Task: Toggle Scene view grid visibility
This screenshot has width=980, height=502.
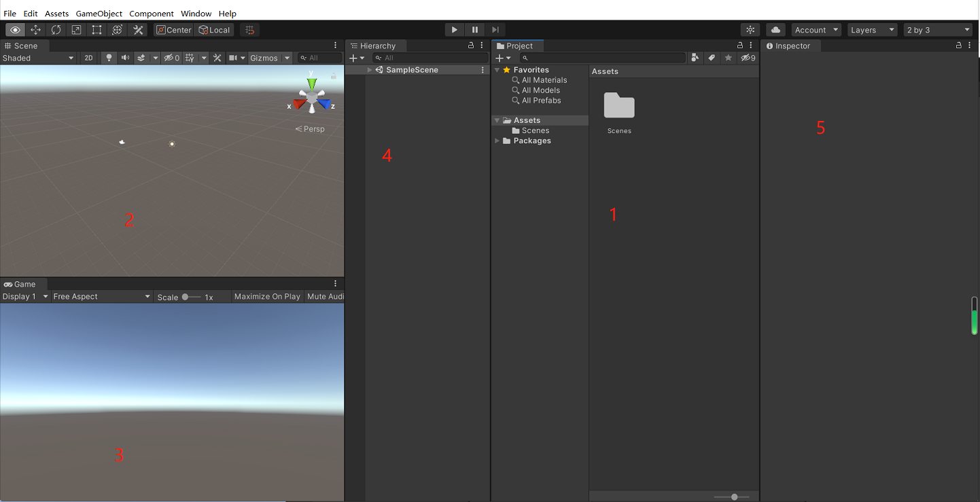Action: [190, 58]
